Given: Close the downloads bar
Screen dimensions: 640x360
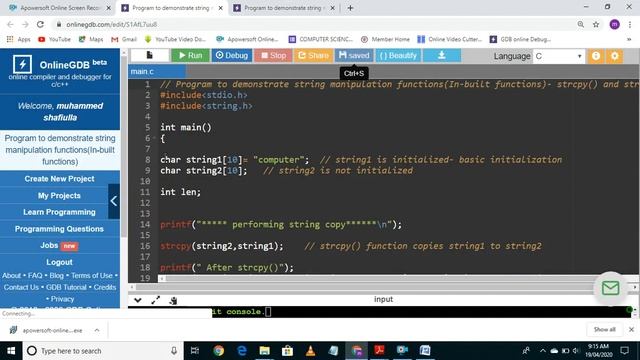Looking at the screenshot, I should [x=631, y=329].
